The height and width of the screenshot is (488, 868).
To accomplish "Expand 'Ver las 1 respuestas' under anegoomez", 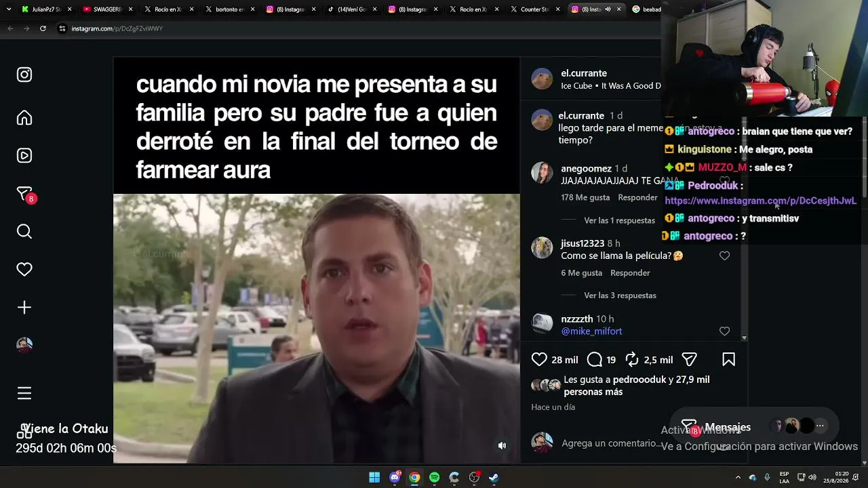I will (619, 220).
